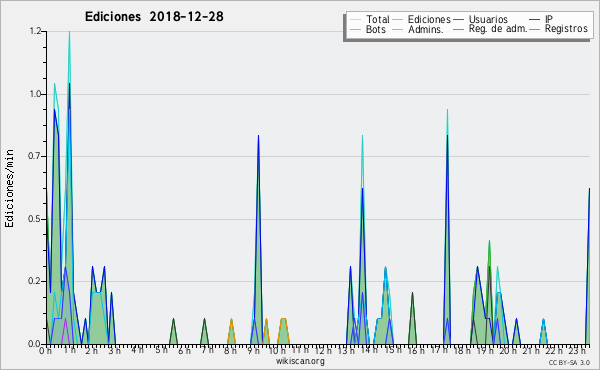Click the magenta Reg. de adm. legend swatch
This screenshot has height=370, width=600.
458,29
